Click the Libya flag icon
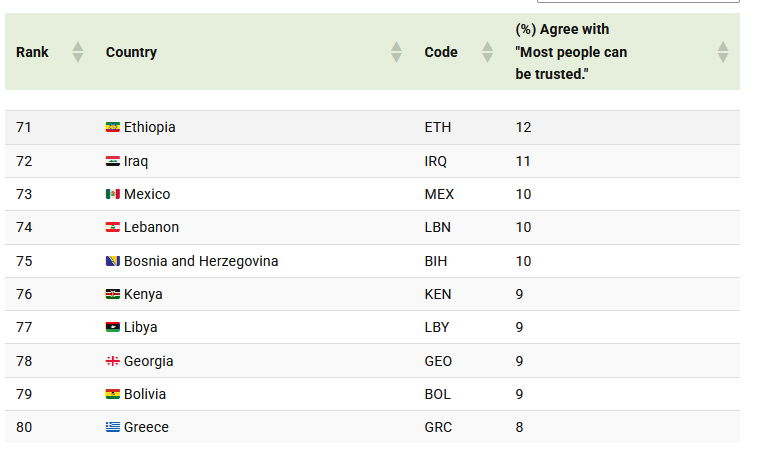761x459 pixels. click(x=112, y=328)
